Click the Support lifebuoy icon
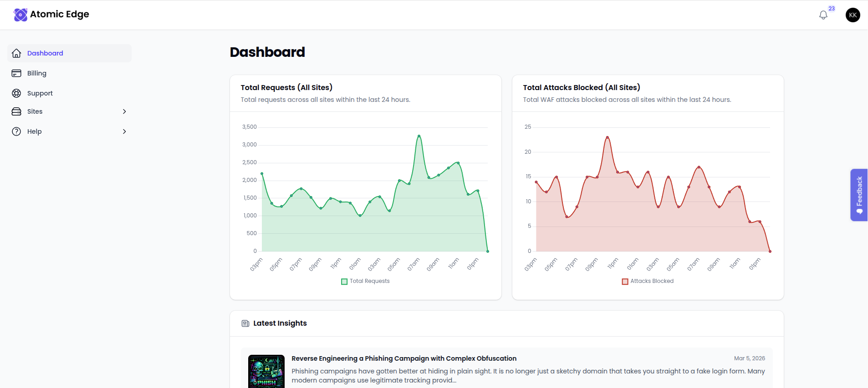This screenshot has width=868, height=388. coord(16,93)
